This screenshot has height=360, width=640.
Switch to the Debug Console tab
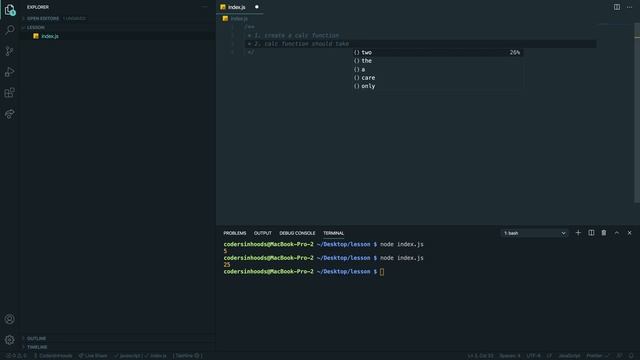pyautogui.click(x=297, y=233)
